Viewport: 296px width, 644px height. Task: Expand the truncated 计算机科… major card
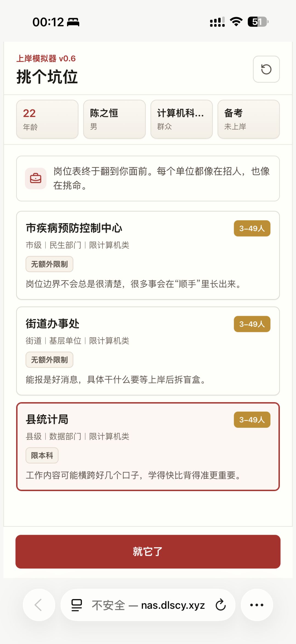click(182, 119)
